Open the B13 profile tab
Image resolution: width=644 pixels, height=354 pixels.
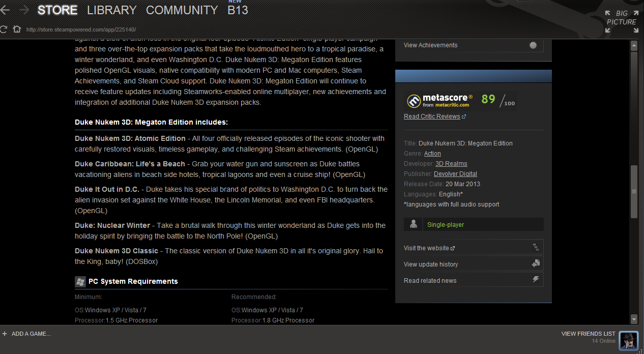pyautogui.click(x=238, y=10)
